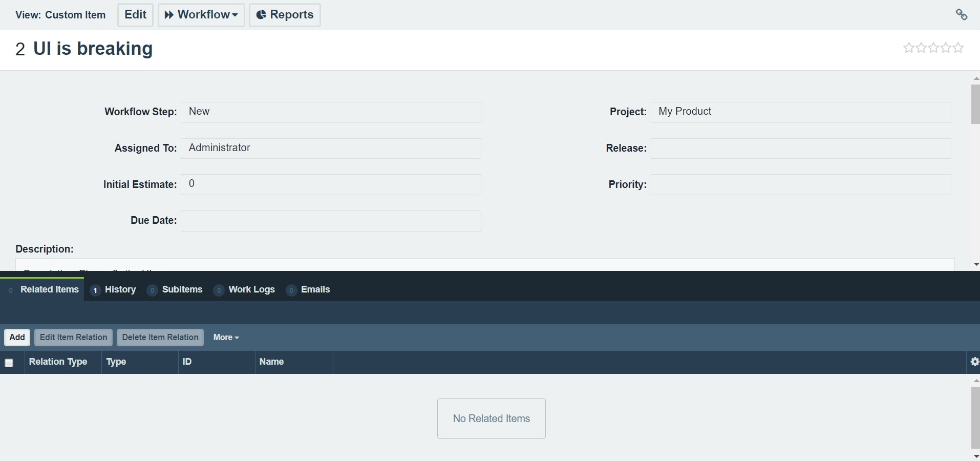Open Reports
Image resolution: width=980 pixels, height=461 pixels.
pos(285,15)
